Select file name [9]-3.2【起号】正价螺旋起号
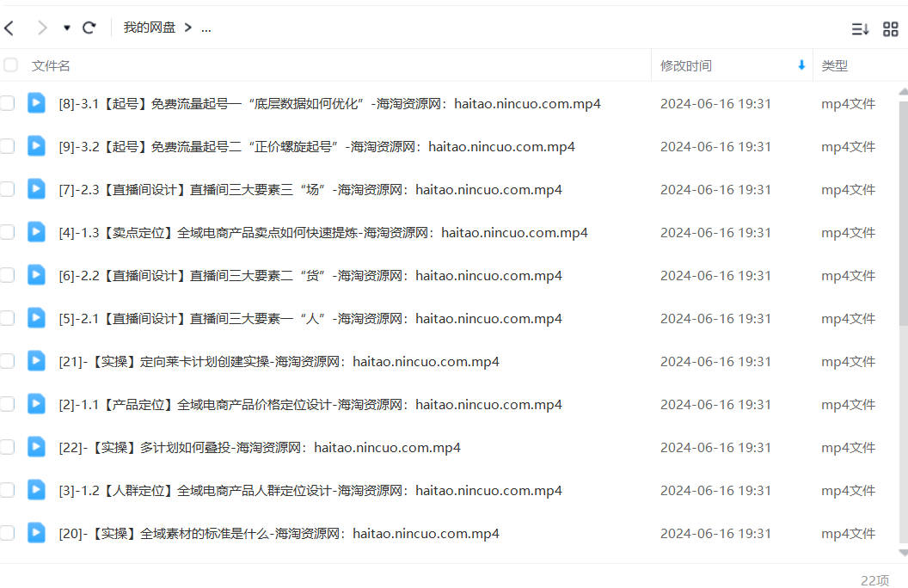This screenshot has height=588, width=908. coord(316,146)
